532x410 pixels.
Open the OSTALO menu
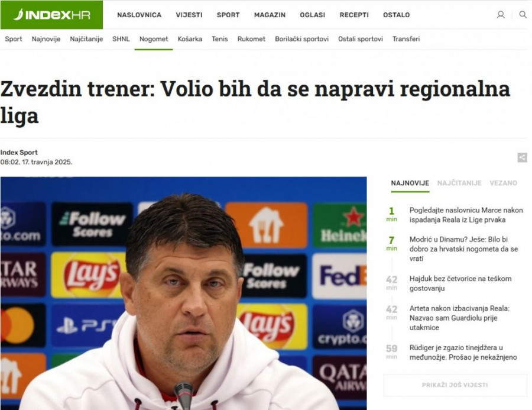point(396,15)
